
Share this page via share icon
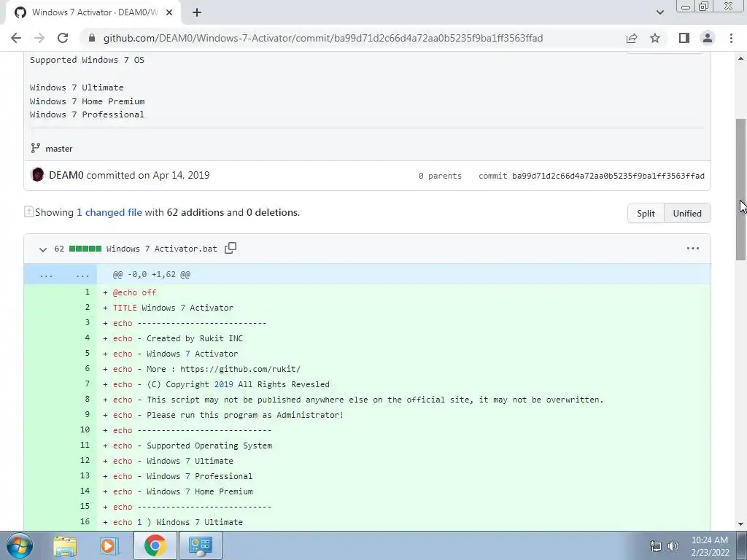[x=632, y=38]
